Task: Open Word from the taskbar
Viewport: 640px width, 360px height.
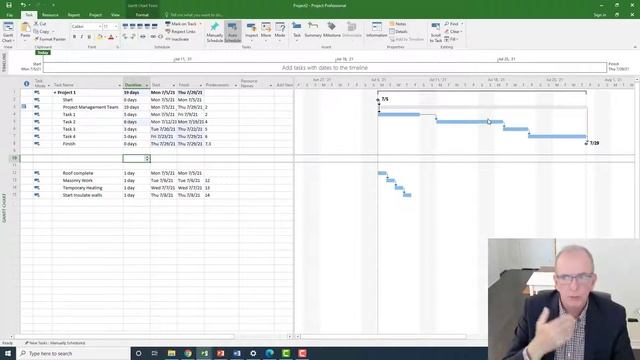Action: (x=237, y=353)
